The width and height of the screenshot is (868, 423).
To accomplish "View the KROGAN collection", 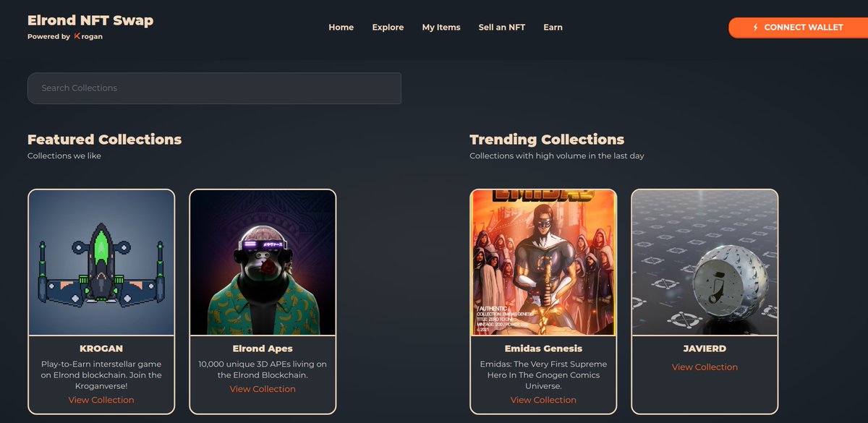I will coord(101,399).
